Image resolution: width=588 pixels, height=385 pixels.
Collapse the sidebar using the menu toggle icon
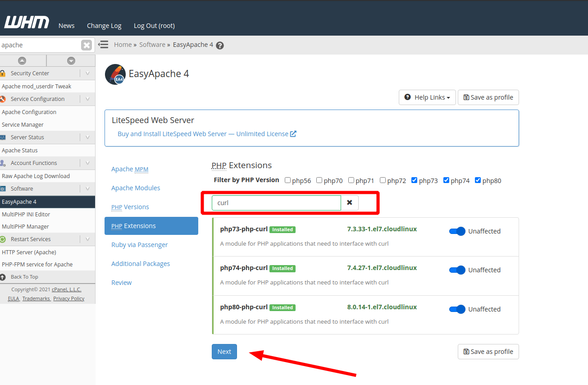pos(103,45)
